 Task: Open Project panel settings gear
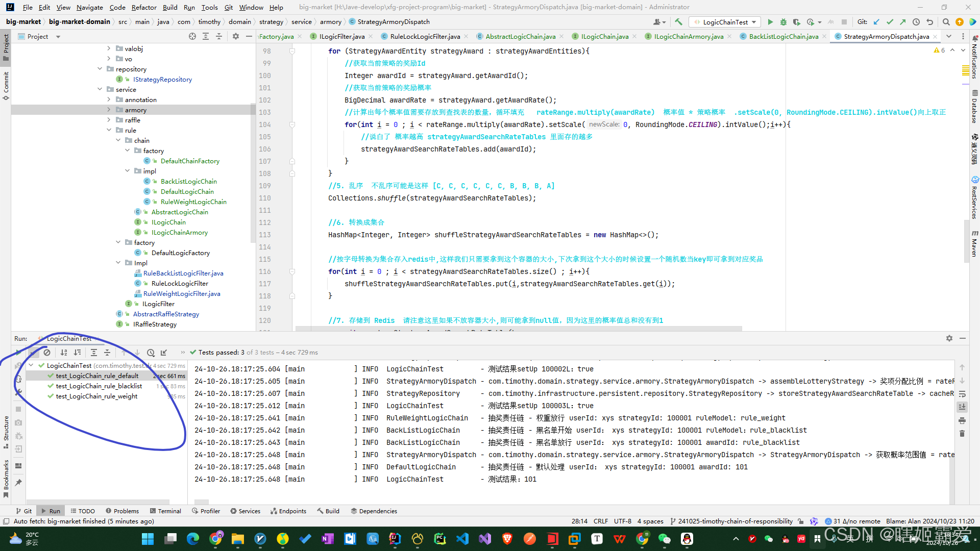[x=235, y=36]
